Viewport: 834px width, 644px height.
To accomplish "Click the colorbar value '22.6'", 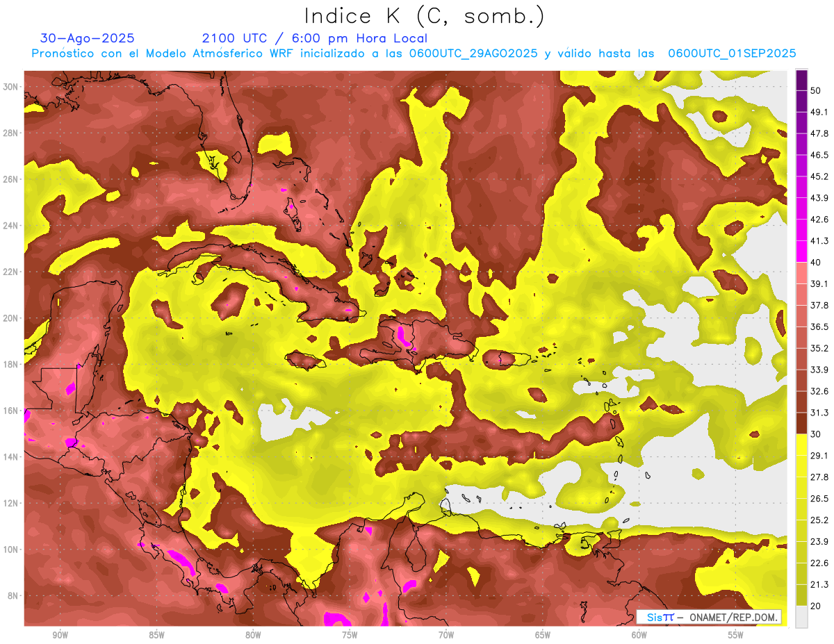I will pyautogui.click(x=819, y=563).
